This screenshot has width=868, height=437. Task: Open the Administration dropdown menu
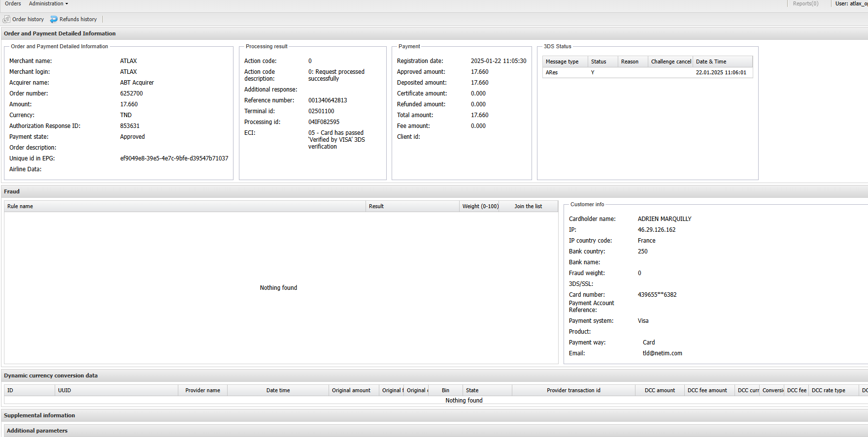(48, 3)
